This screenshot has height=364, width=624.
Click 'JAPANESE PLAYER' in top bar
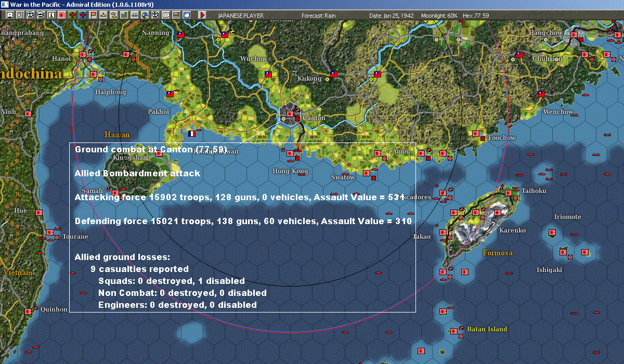(x=241, y=16)
